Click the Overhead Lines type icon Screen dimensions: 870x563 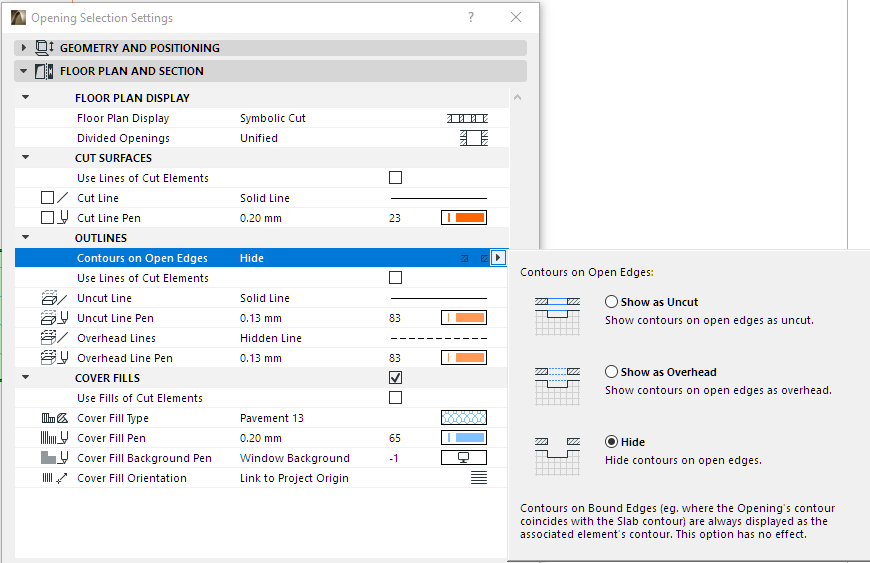[x=54, y=338]
